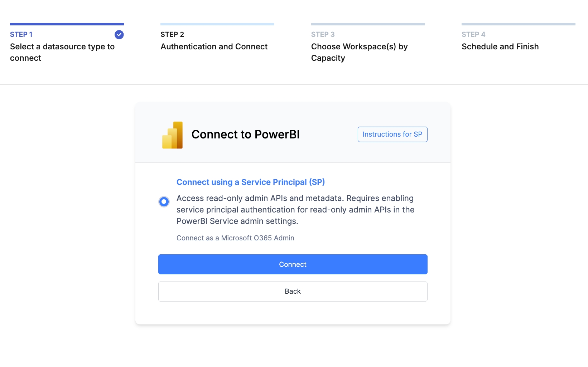The image size is (588, 367).
Task: Click the Step 3 gray progress bar
Action: (368, 24)
